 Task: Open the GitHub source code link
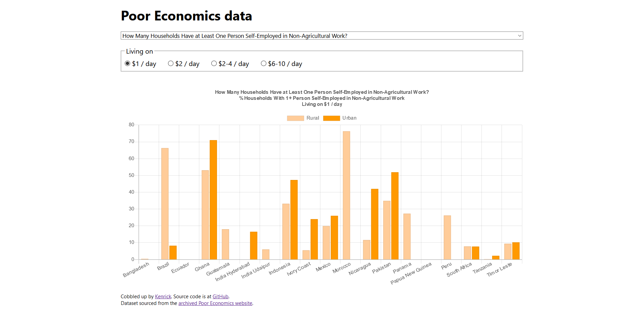[x=220, y=296]
